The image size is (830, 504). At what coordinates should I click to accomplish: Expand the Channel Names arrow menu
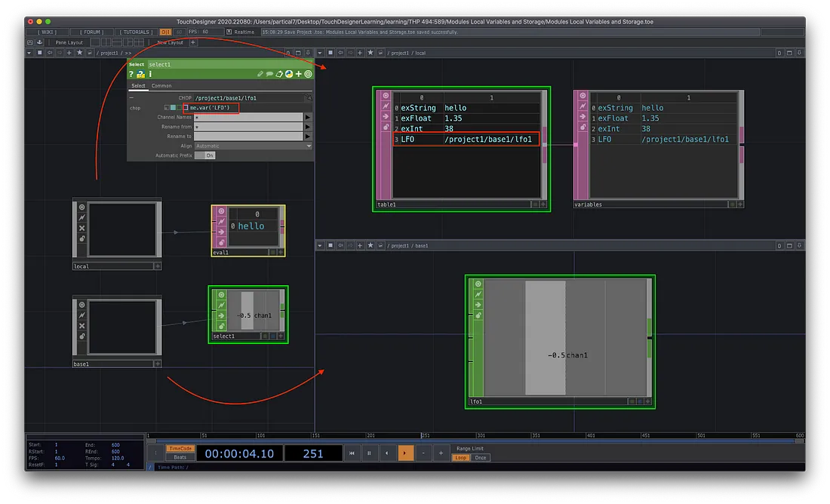[x=308, y=118]
